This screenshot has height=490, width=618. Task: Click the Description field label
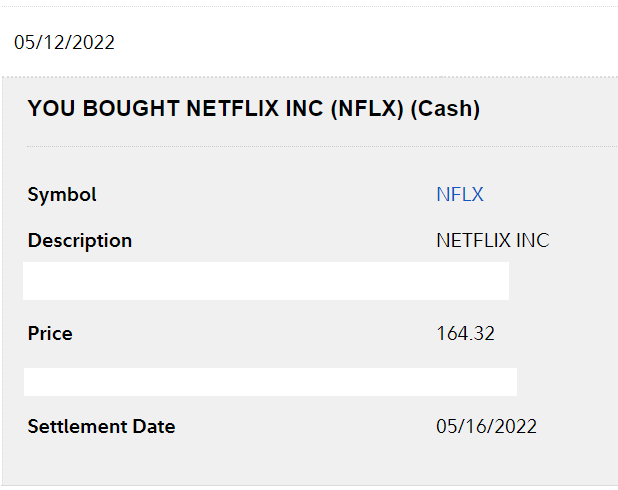pyautogui.click(x=80, y=241)
